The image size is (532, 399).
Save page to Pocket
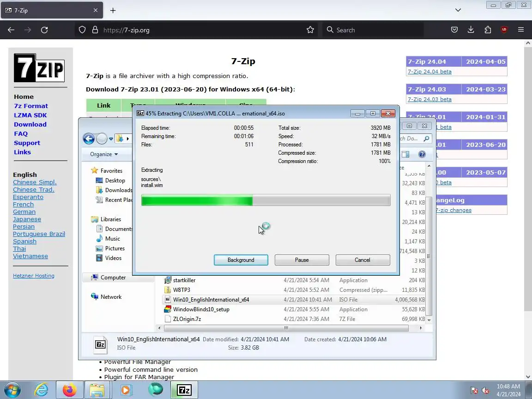coord(454,30)
